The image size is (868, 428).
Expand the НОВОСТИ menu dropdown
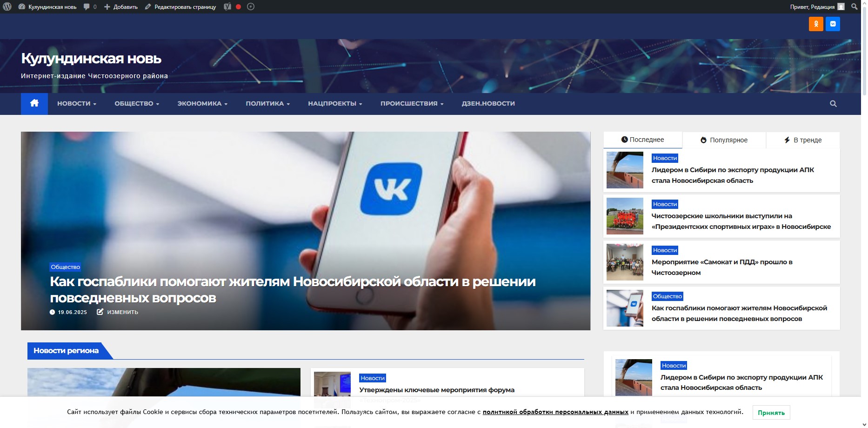(77, 104)
